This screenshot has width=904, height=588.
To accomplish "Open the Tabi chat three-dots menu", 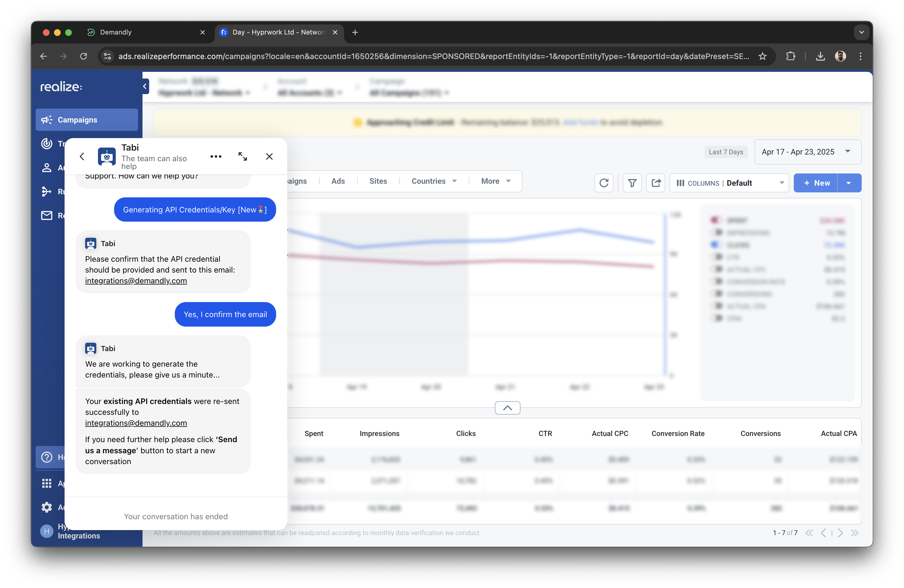I will tap(216, 156).
